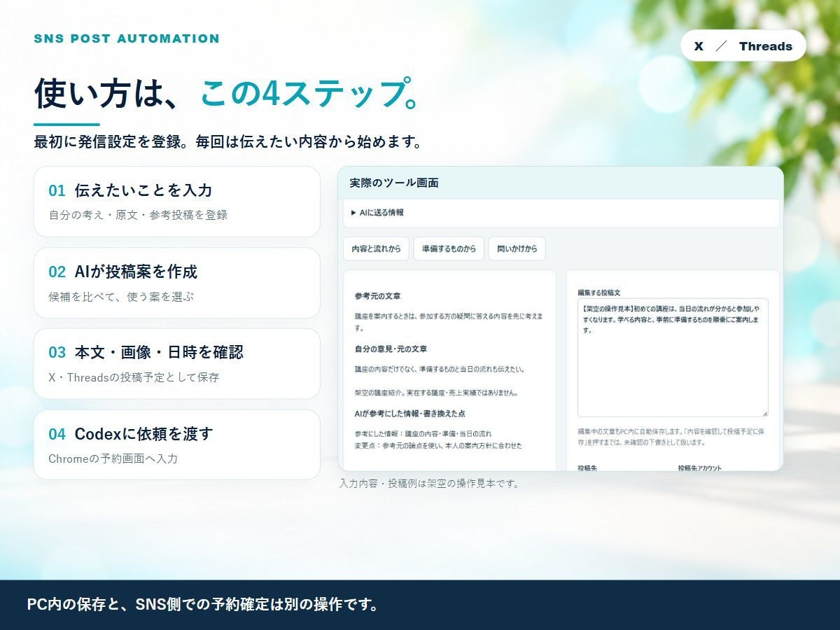
Task: Click the text X・Threadsの投稿予定として保存
Action: click(134, 377)
